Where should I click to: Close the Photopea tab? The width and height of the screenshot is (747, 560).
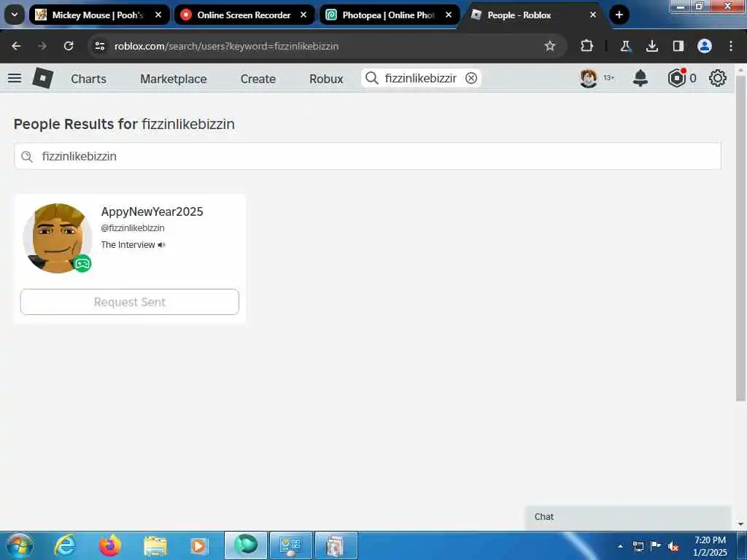click(449, 15)
